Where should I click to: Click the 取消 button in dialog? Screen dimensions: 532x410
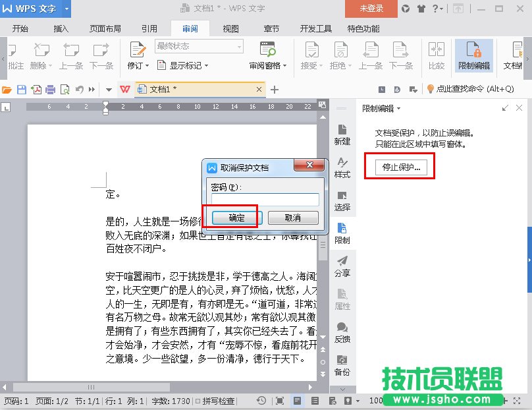click(293, 218)
